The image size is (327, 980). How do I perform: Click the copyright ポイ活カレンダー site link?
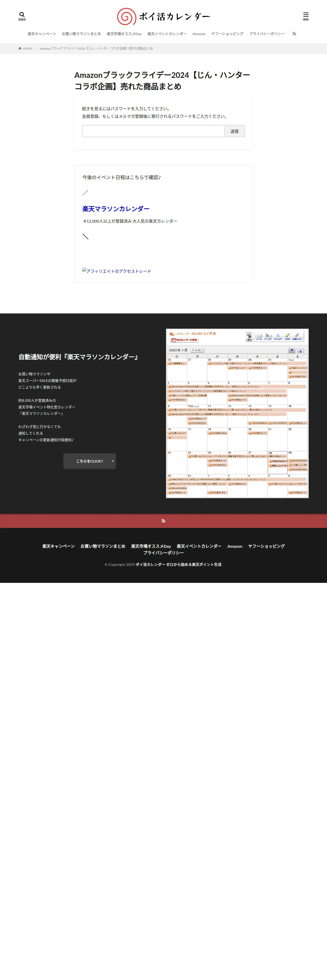coord(179,565)
